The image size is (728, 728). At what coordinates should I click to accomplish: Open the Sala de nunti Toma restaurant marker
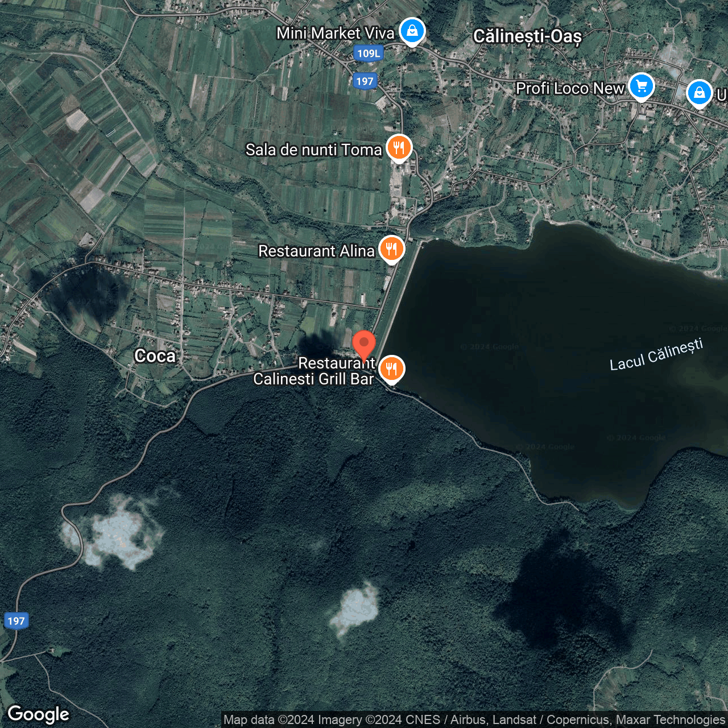[x=399, y=148]
